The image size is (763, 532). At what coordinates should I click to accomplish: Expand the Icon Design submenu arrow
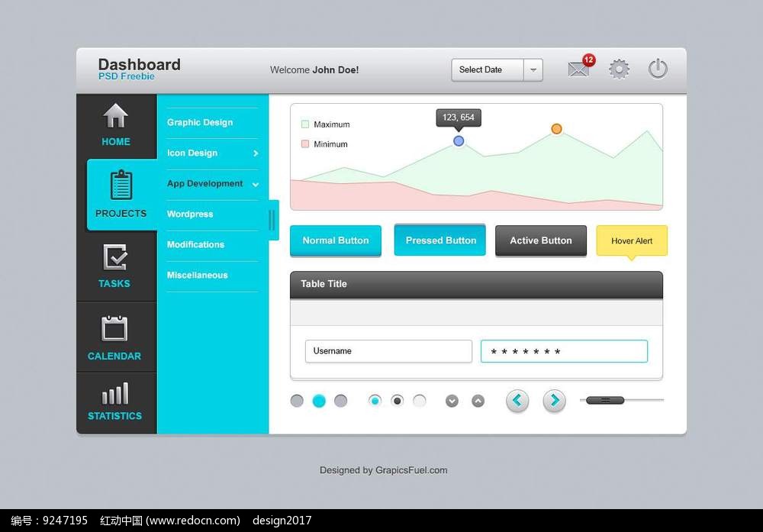point(256,153)
